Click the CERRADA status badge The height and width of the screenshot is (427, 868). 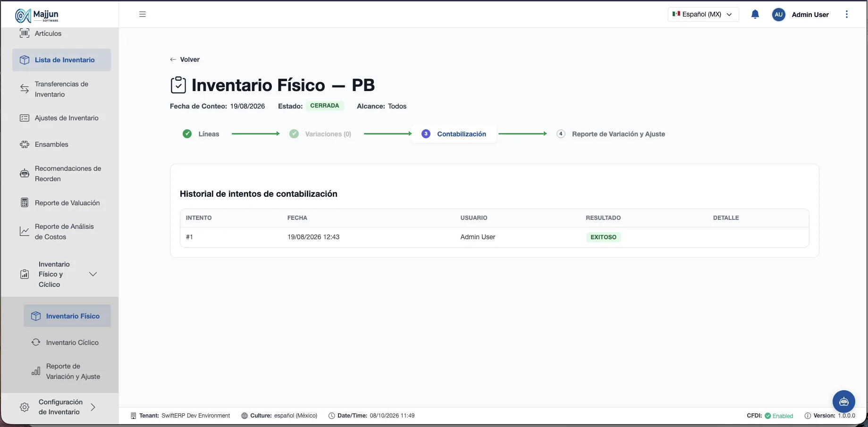325,106
